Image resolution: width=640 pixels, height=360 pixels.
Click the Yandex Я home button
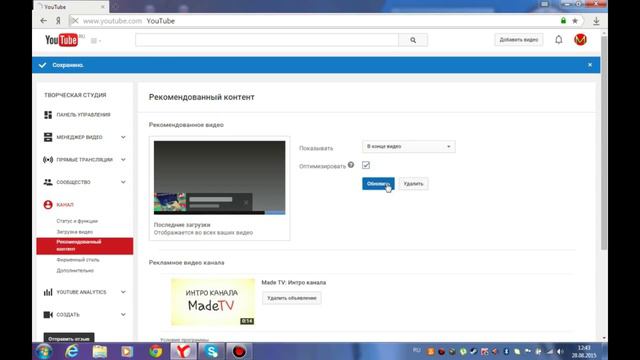[58, 21]
